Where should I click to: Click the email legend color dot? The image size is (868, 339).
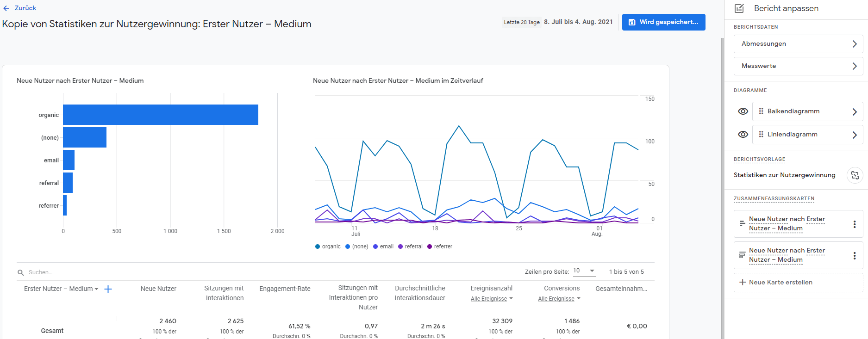coord(375,247)
